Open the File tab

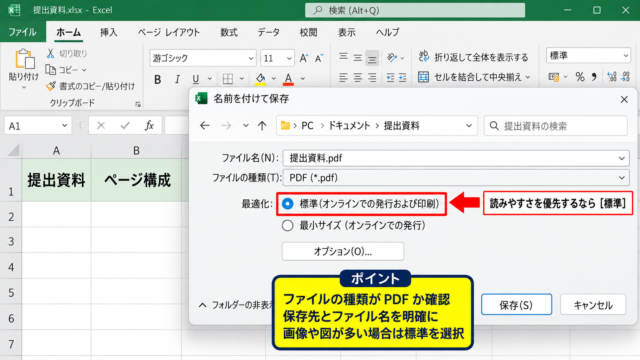[22, 32]
